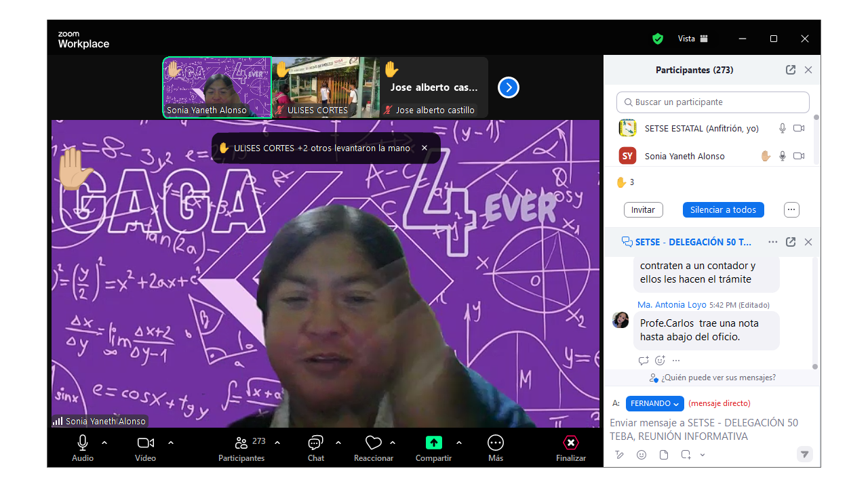The image size is (868, 488).
Task: Open the FERNANDO recipient dropdown
Action: click(654, 403)
